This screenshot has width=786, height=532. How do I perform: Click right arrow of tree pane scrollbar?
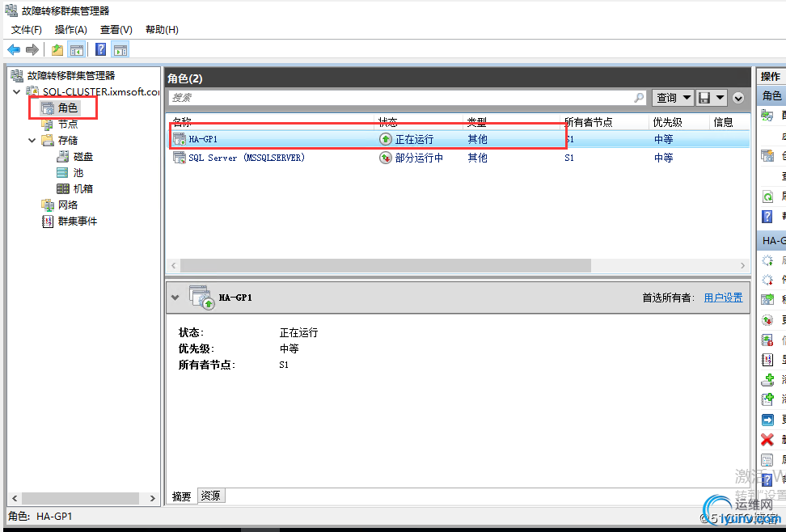coord(153,498)
